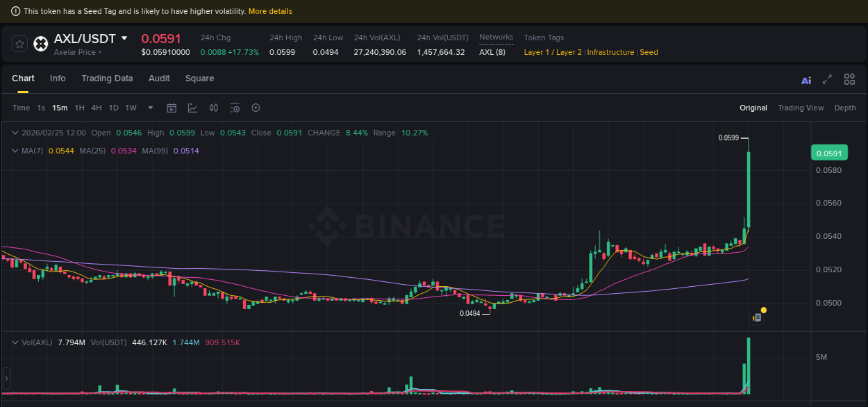868x407 pixels.
Task: Launch Binance Ai assistant icon
Action: click(806, 79)
